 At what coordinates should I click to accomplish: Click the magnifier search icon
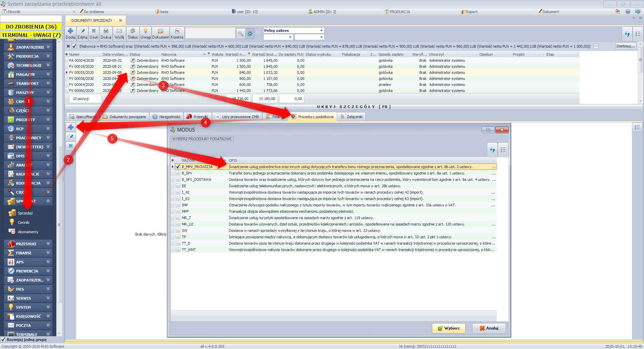[x=240, y=34]
